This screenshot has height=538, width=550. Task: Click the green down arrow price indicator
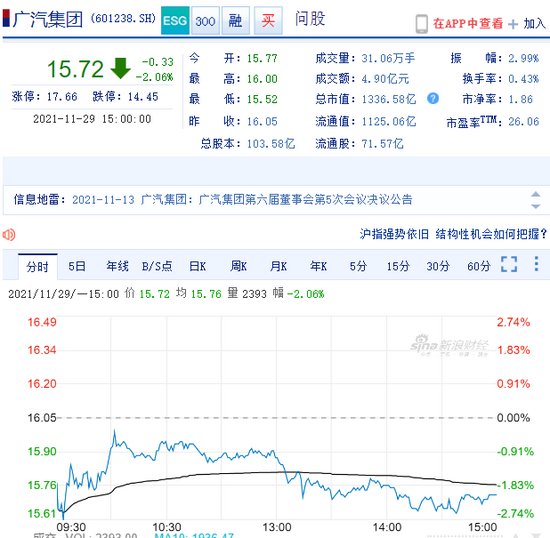[x=120, y=68]
